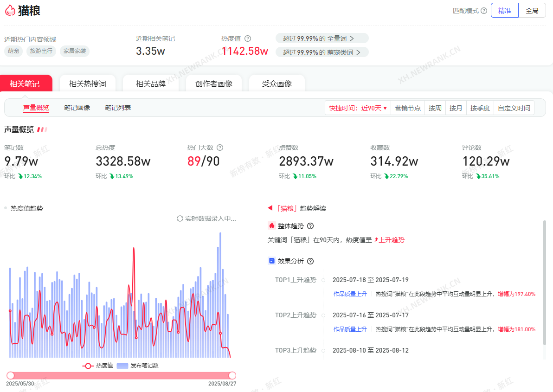
Task: Click the help icon beside 热门天数
Action: click(220, 148)
